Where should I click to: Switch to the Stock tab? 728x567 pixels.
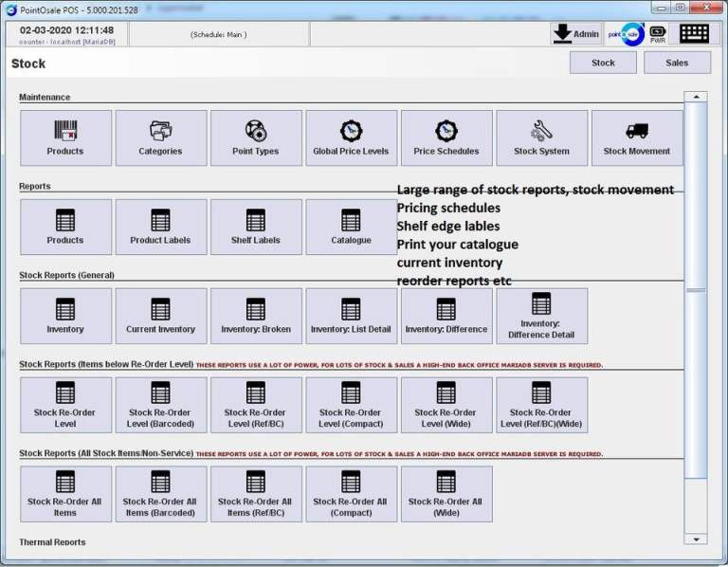point(603,63)
